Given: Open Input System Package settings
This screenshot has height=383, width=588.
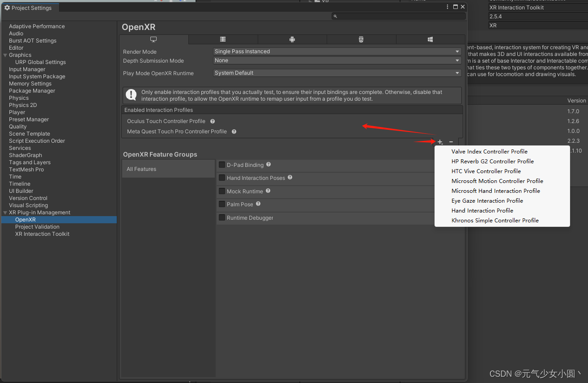Looking at the screenshot, I should click(37, 77).
